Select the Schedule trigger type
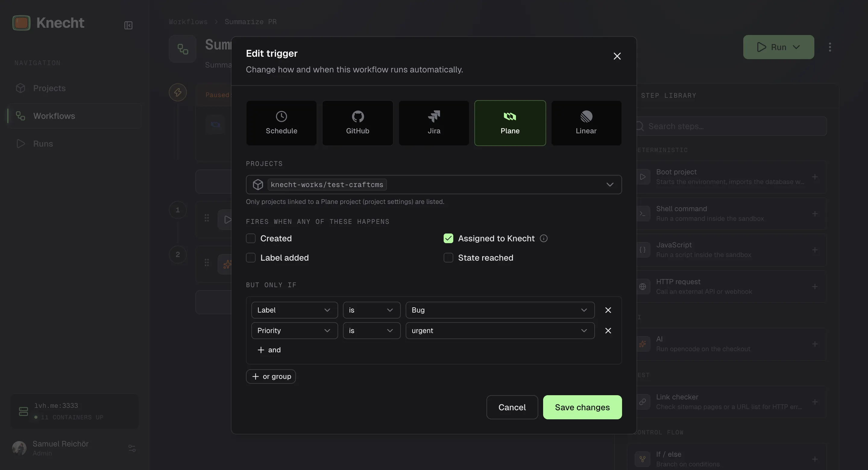868x470 pixels. [281, 123]
